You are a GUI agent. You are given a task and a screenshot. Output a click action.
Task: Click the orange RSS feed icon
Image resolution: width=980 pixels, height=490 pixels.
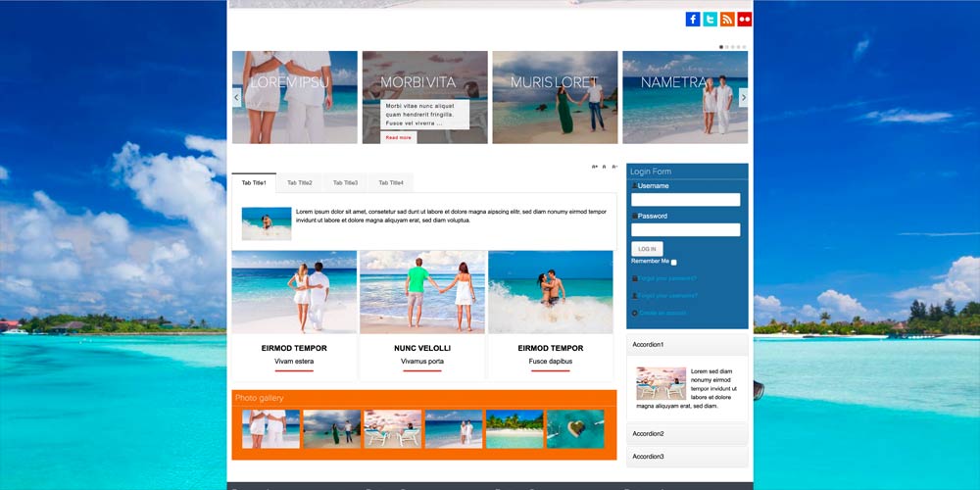tap(727, 20)
